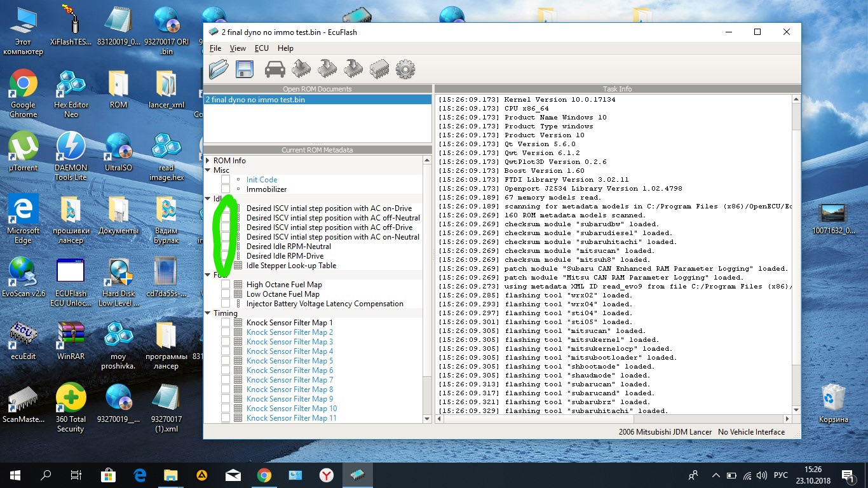
Task: Click the Task Info vertical scrollbar
Action: 796,254
